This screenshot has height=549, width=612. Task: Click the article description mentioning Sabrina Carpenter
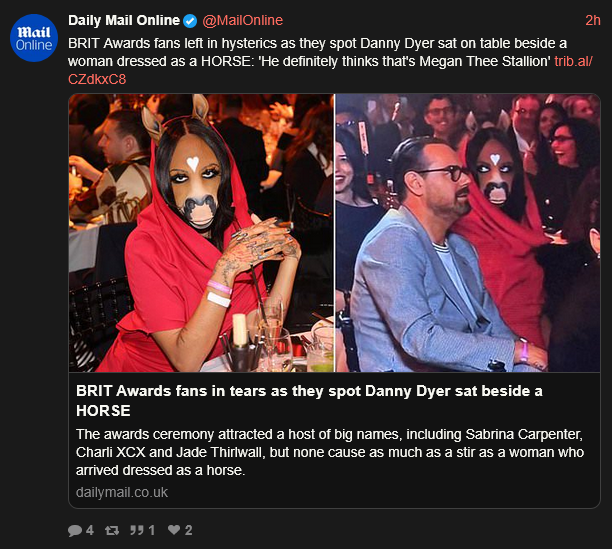click(330, 452)
